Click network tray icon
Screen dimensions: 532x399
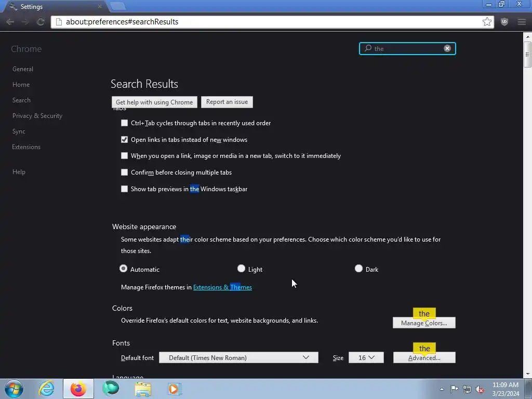467,390
